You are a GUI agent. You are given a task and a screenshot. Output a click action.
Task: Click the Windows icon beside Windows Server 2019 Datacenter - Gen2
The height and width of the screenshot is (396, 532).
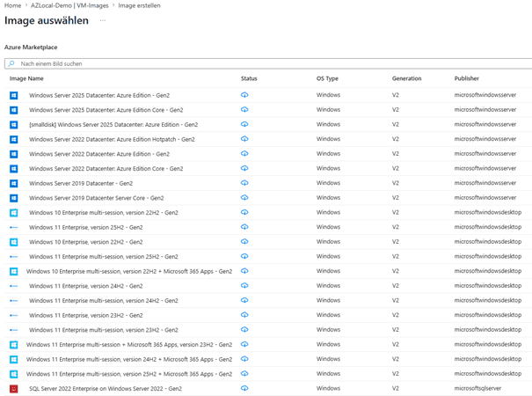click(x=14, y=183)
